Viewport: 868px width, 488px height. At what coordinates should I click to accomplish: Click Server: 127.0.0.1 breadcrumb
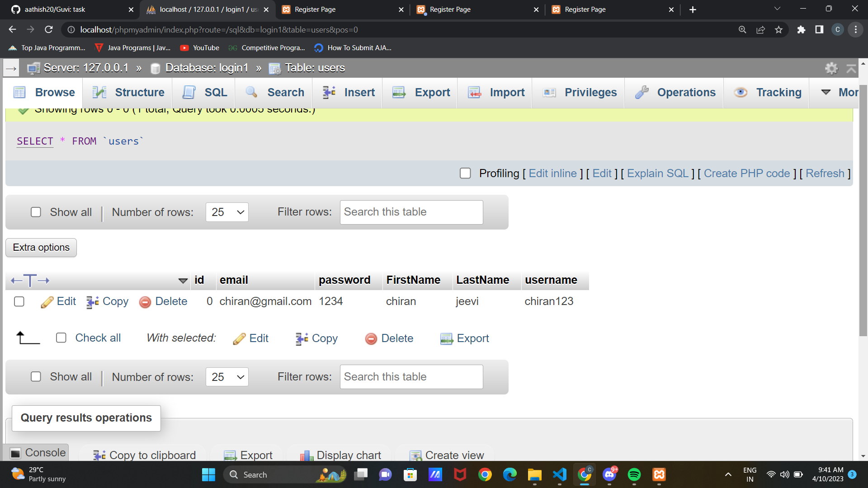[86, 68]
